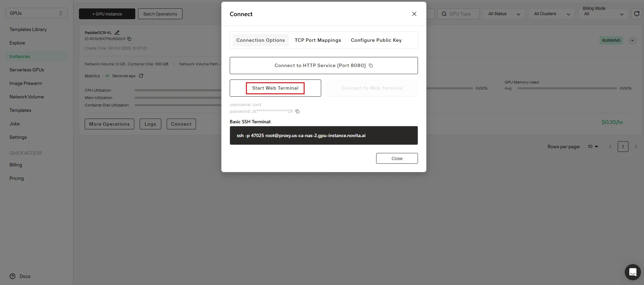Copy the web terminal password
The image size is (644, 285).
(298, 112)
